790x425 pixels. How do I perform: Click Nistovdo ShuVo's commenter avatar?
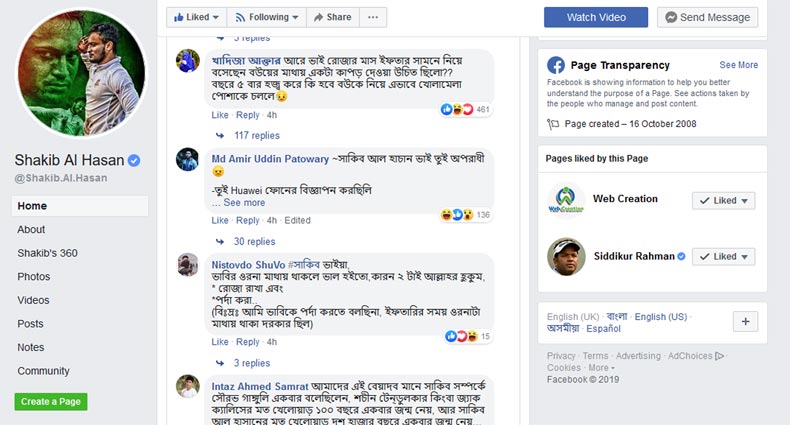pyautogui.click(x=187, y=264)
